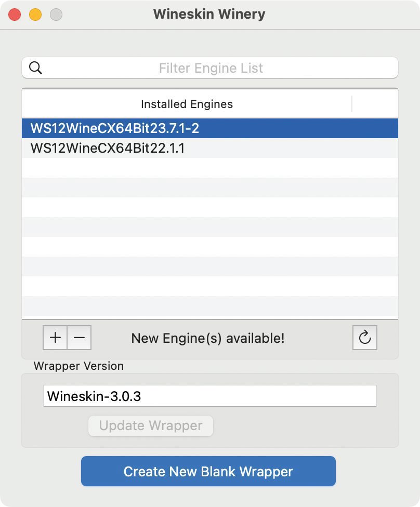Select engine WS12WineCX64Bit22.1.1
Screen dimensions: 420x507
210,148
